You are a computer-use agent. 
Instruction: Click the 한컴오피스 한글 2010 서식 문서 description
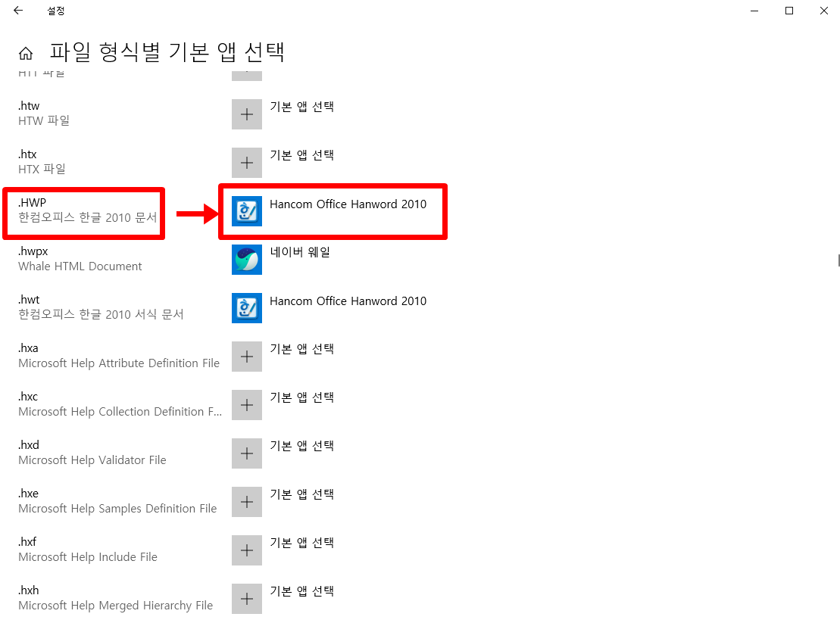click(101, 315)
